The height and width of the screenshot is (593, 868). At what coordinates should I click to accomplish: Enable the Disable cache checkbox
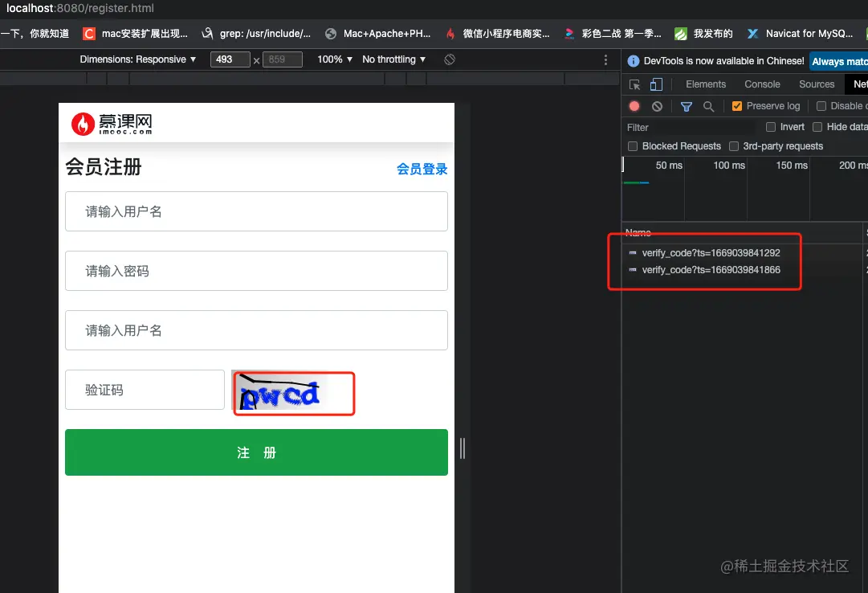tap(821, 106)
